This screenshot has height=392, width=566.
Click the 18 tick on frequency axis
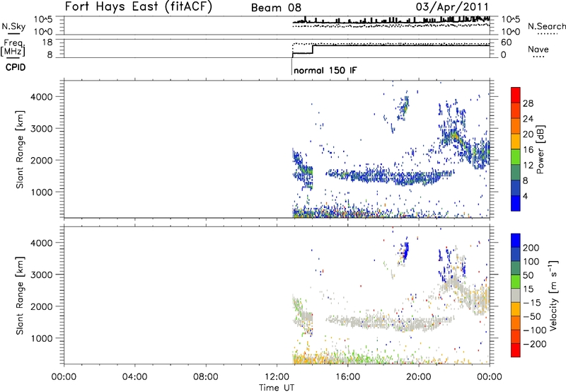(x=47, y=42)
